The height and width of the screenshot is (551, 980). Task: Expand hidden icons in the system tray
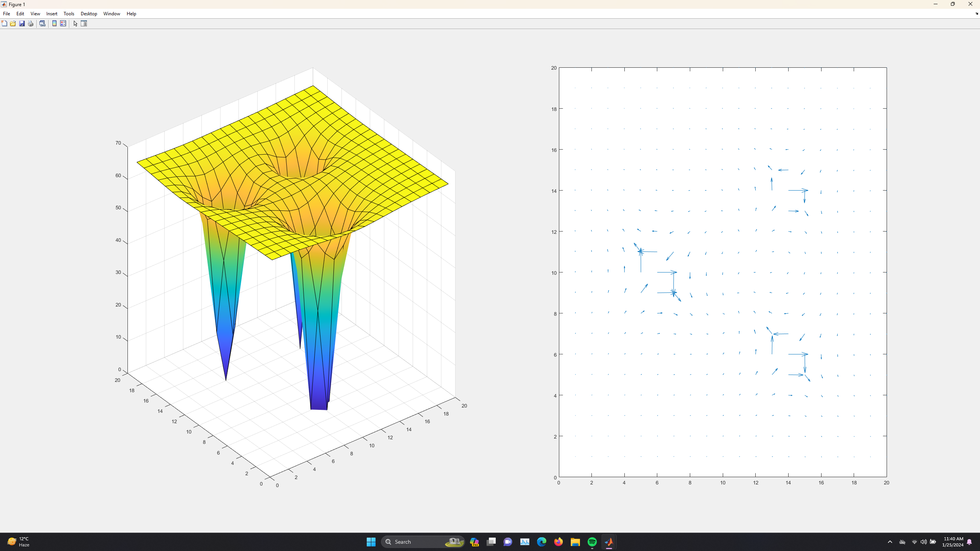click(x=890, y=541)
